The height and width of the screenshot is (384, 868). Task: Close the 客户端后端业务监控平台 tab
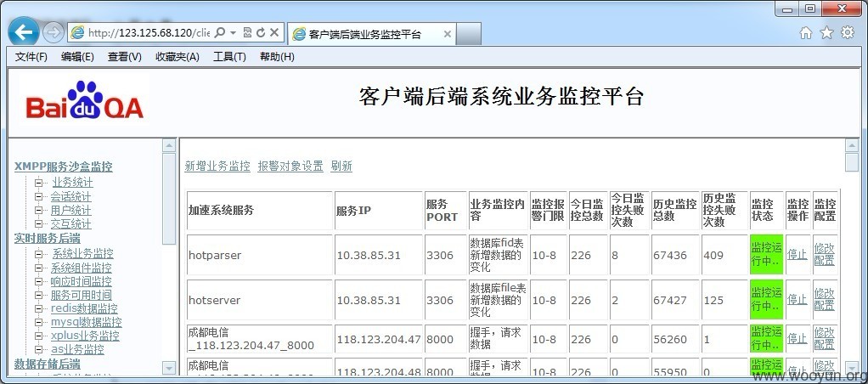click(x=448, y=34)
